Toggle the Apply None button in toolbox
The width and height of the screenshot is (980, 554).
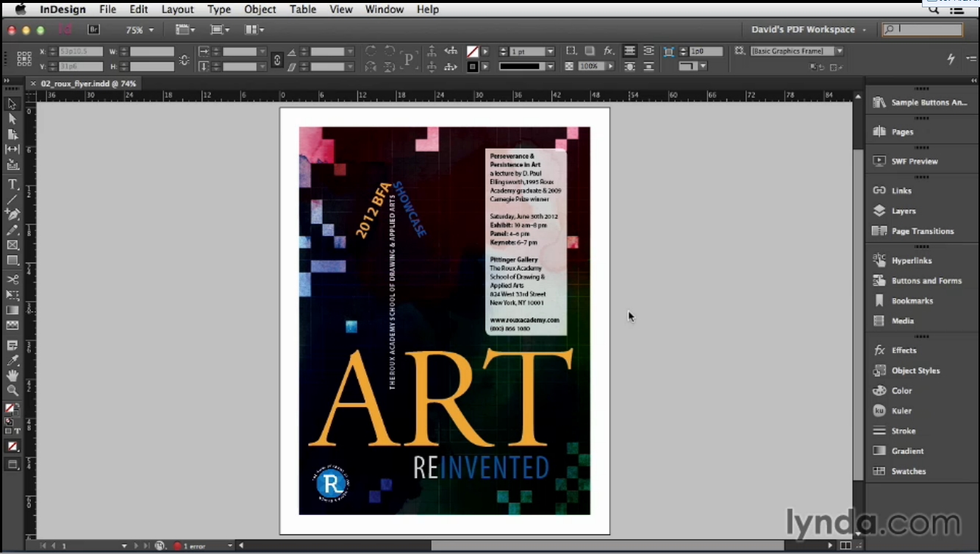coord(12,446)
